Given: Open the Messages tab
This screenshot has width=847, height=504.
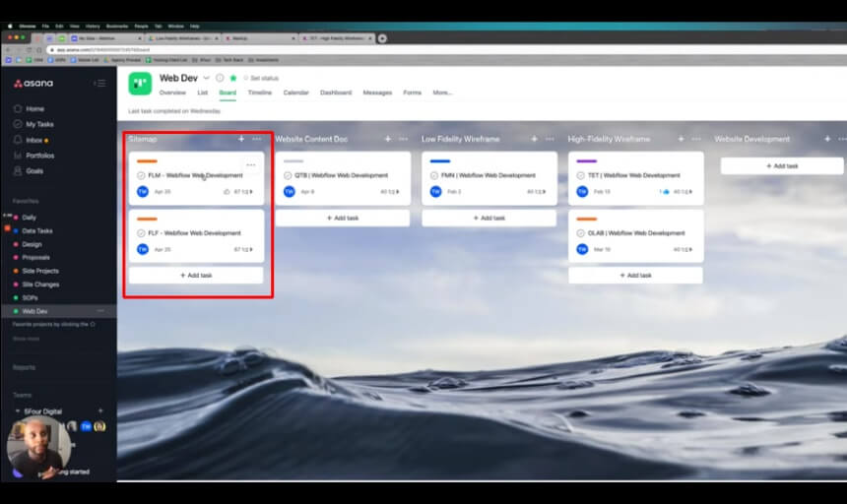Looking at the screenshot, I should pos(377,93).
